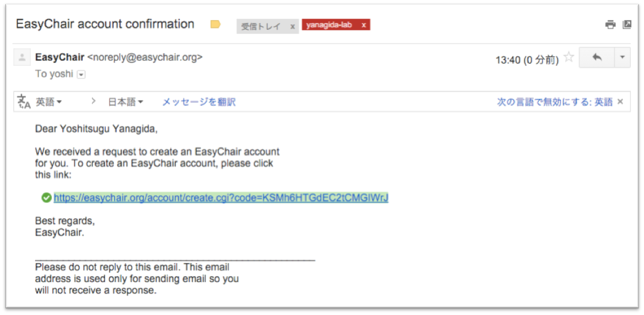
Task: Open more reply options dropdown arrow
Action: coord(622,58)
